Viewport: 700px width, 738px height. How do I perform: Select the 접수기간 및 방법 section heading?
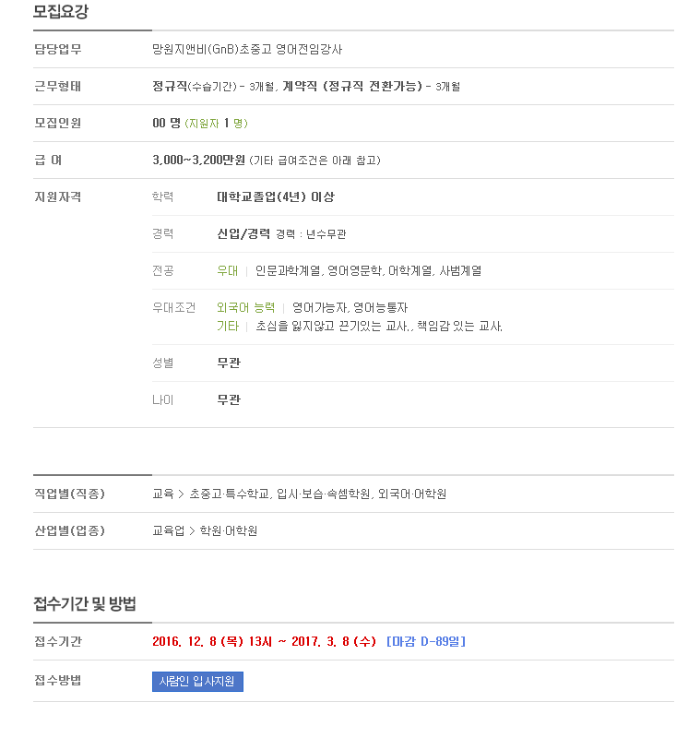tap(85, 603)
